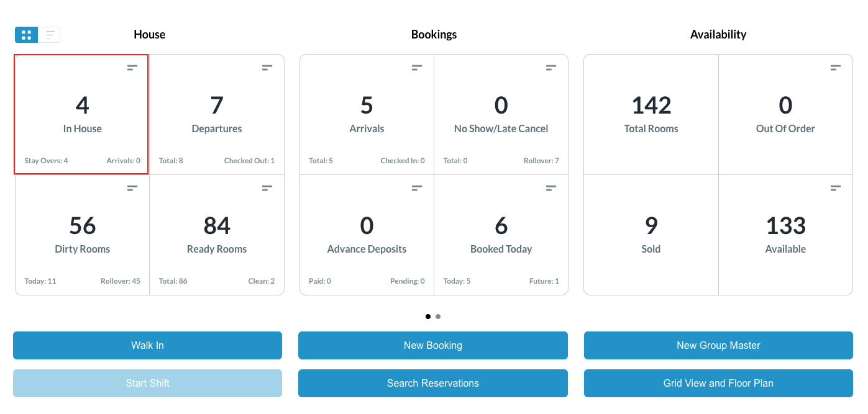This screenshot has height=414, width=868.
Task: Click the New Booking button
Action: tap(432, 345)
